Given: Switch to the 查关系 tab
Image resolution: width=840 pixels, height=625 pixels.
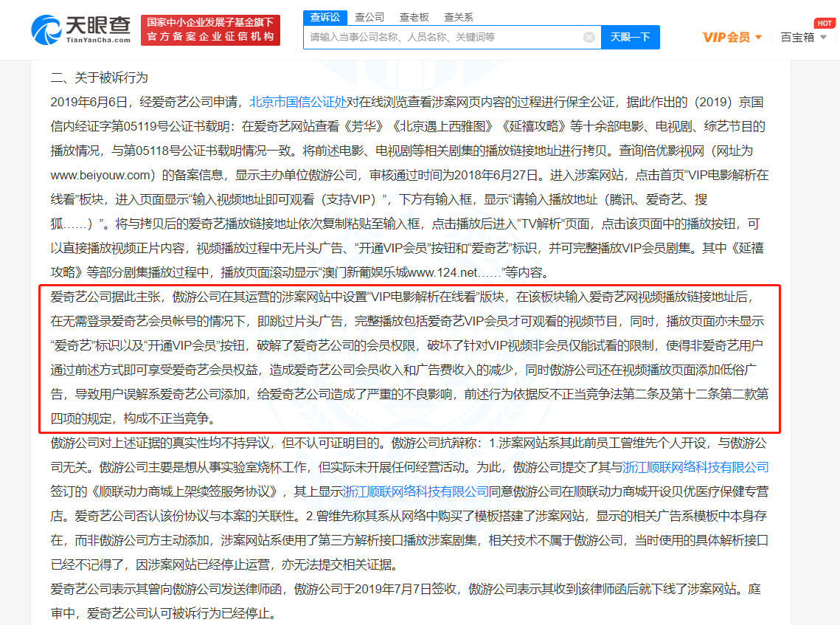Looking at the screenshot, I should click(459, 18).
